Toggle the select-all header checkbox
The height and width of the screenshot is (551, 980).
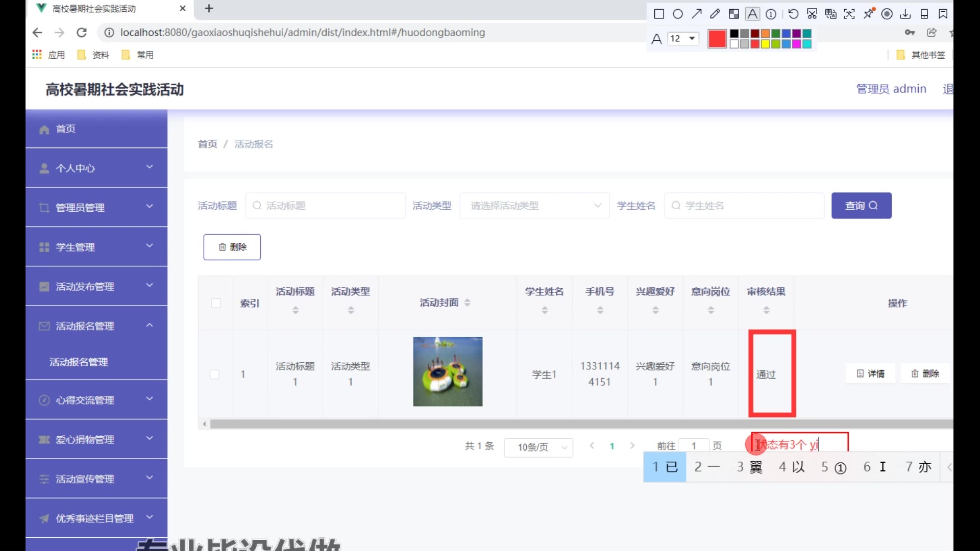pyautogui.click(x=216, y=303)
